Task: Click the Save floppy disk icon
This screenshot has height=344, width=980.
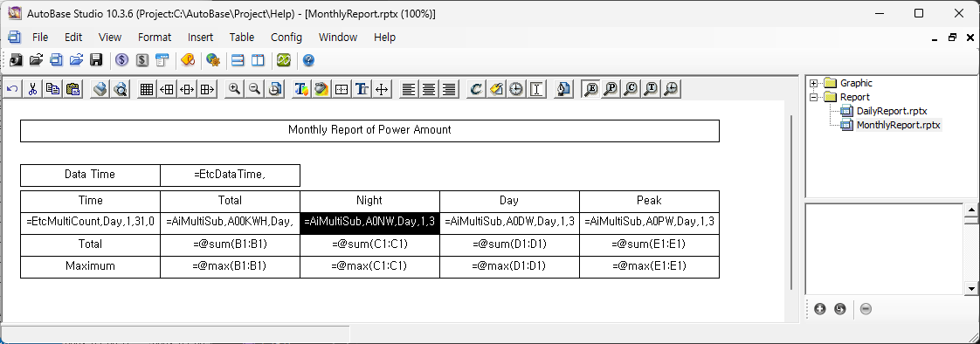Action: coord(96,60)
